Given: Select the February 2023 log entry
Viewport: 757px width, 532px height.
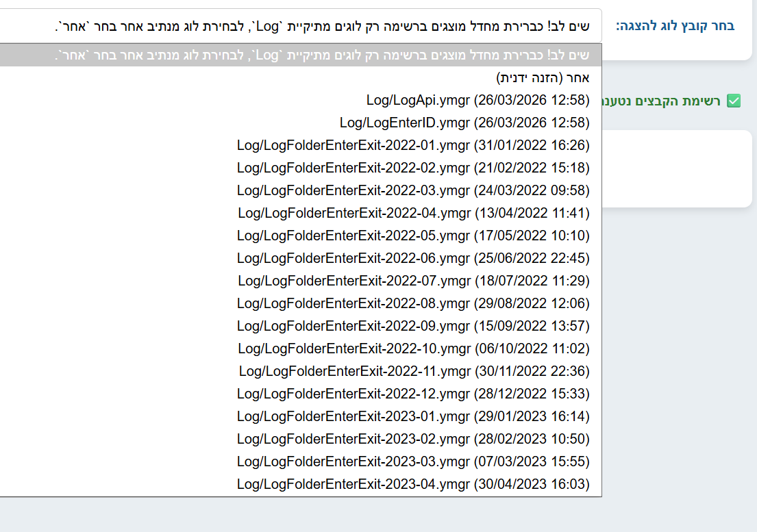Looking at the screenshot, I should pos(413,439).
